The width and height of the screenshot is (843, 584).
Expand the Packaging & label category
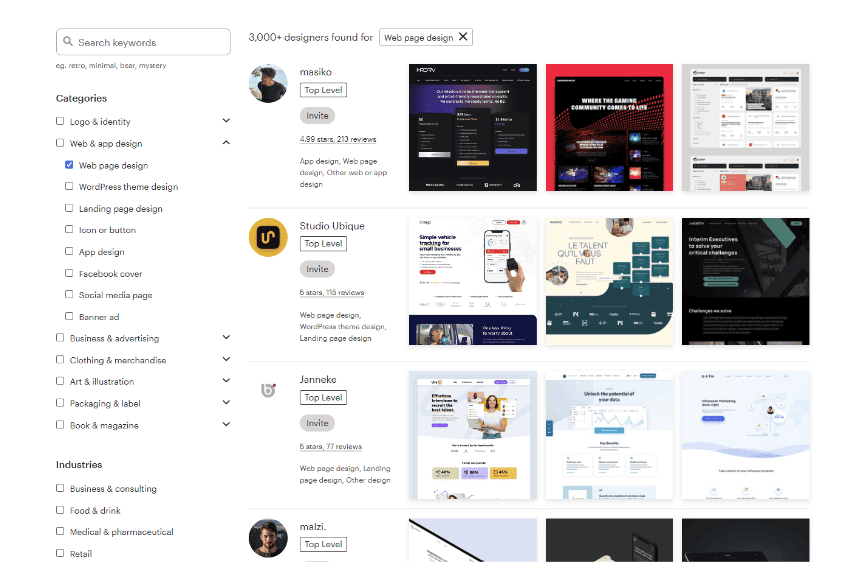pos(225,403)
